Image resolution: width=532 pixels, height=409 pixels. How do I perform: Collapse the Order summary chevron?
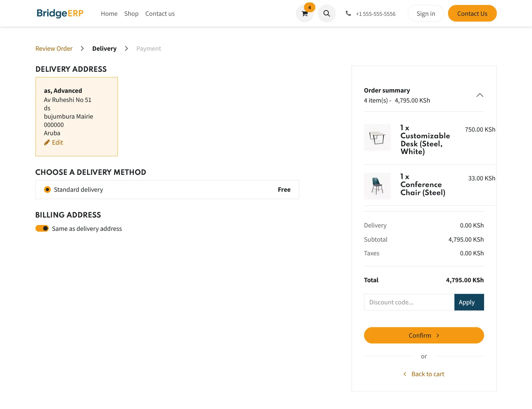point(480,95)
